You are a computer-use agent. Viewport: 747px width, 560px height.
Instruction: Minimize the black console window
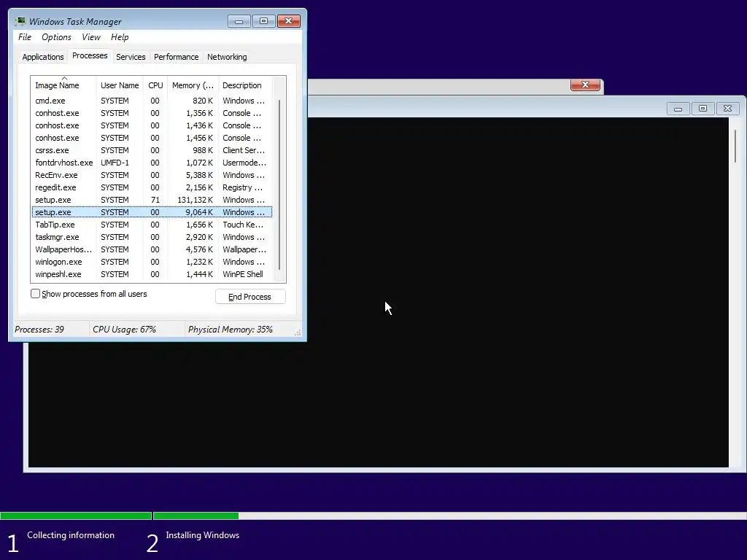coord(678,109)
